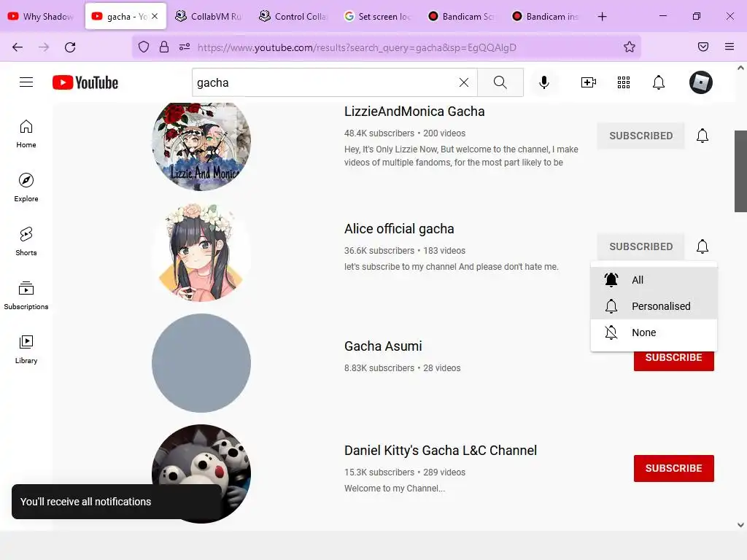747x560 pixels.
Task: Switch to Set screen lock tab
Action: point(376,17)
